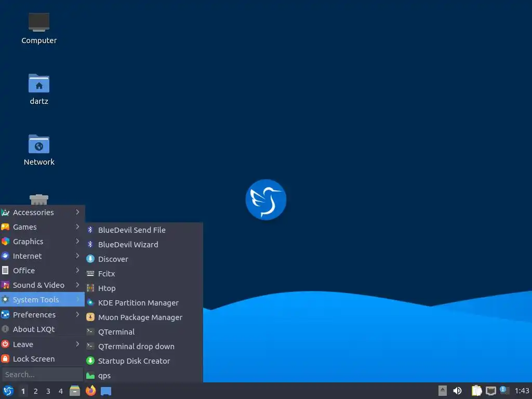The height and width of the screenshot is (399, 532).
Task: Open the file manager from the panel
Action: tap(75, 391)
